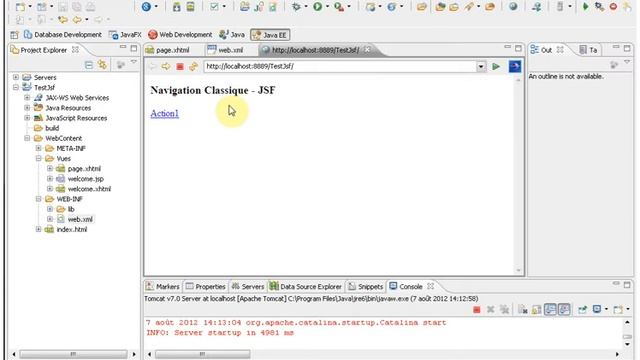Expand the META-INF folder
Image resolution: width=640 pixels, height=360 pixels.
click(38, 148)
